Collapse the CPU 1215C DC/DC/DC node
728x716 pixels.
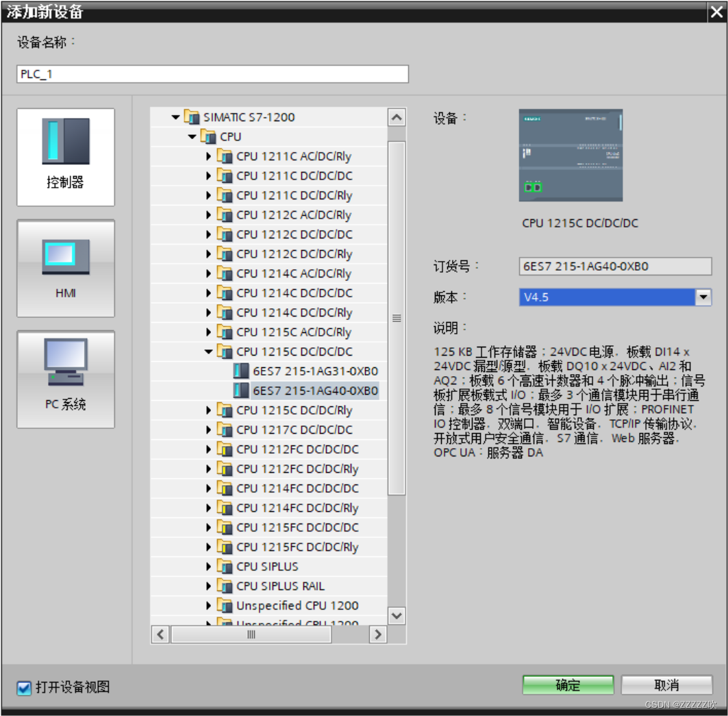click(208, 351)
